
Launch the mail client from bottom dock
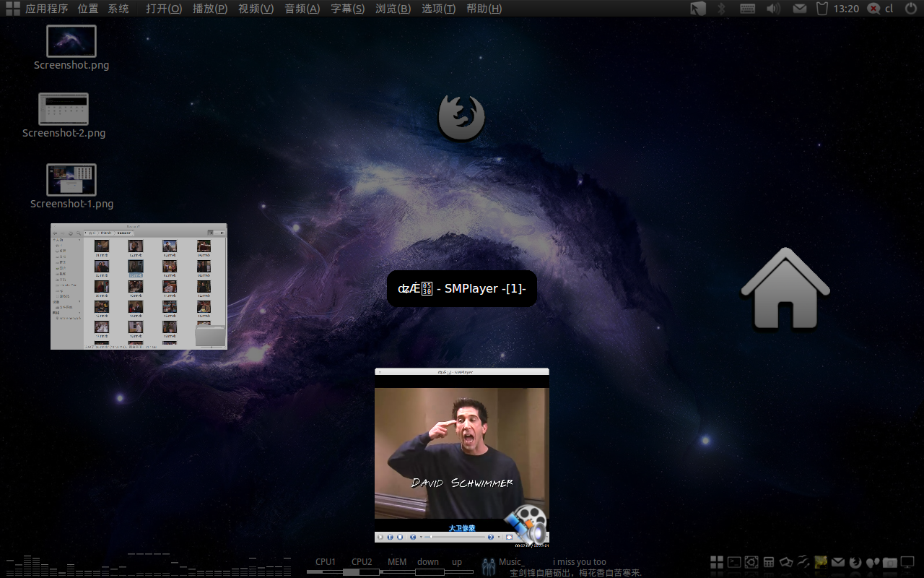click(x=838, y=562)
